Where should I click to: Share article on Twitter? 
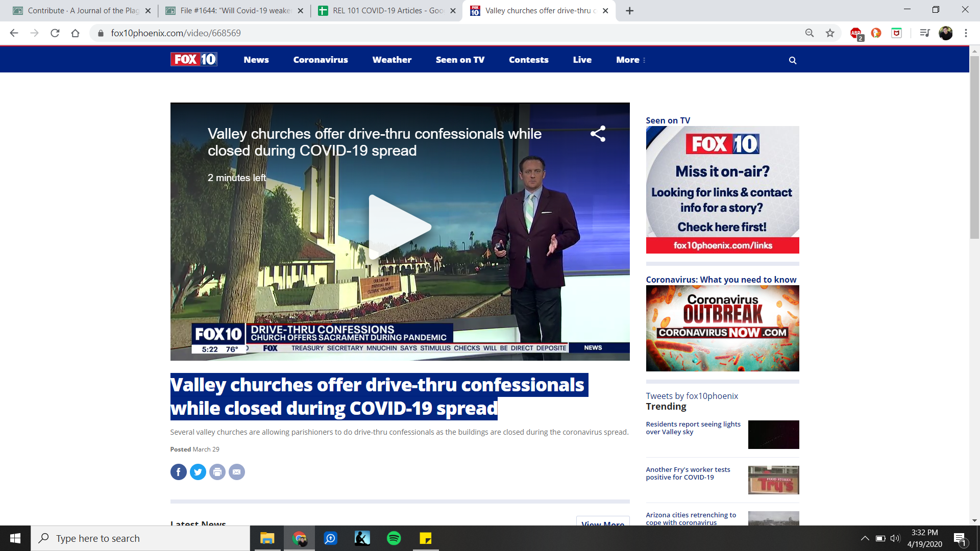198,472
